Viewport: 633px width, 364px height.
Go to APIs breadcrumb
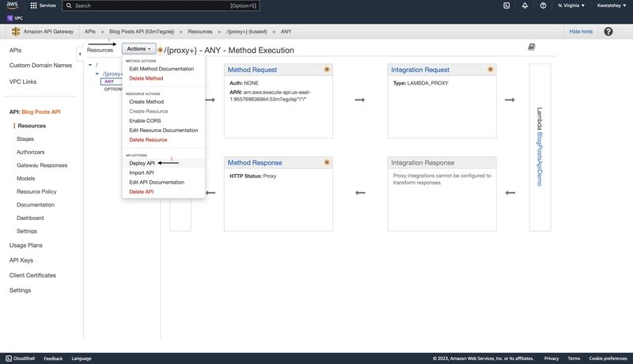pos(90,32)
